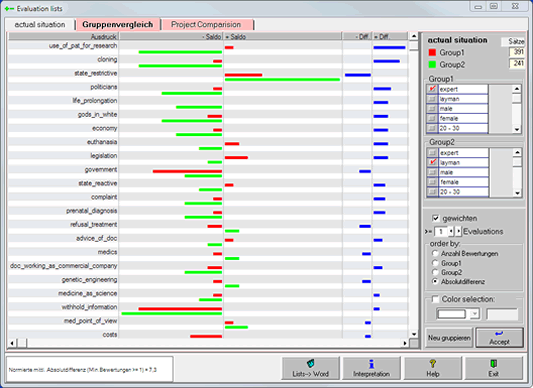533x388 pixels.
Task: Select the cloning row label
Action: (107, 59)
